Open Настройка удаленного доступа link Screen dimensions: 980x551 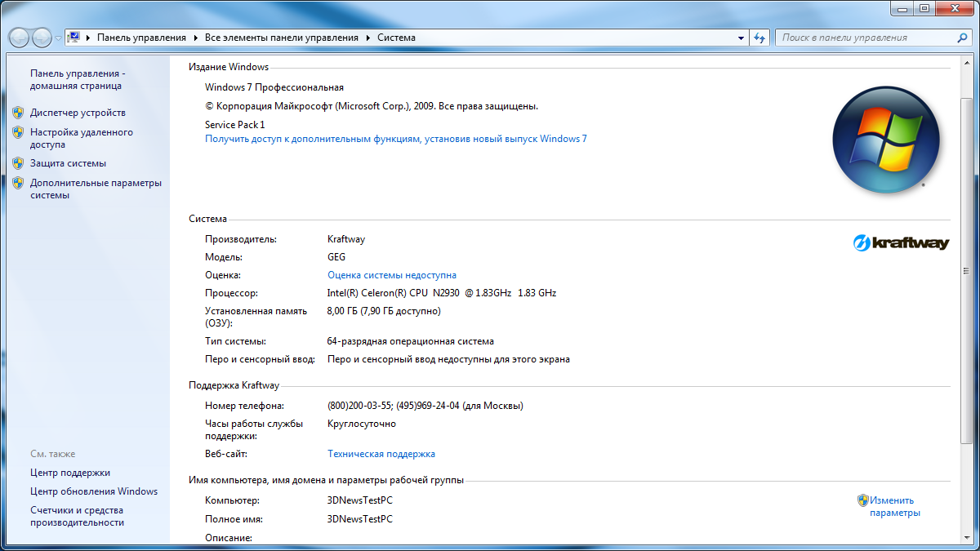click(x=82, y=138)
